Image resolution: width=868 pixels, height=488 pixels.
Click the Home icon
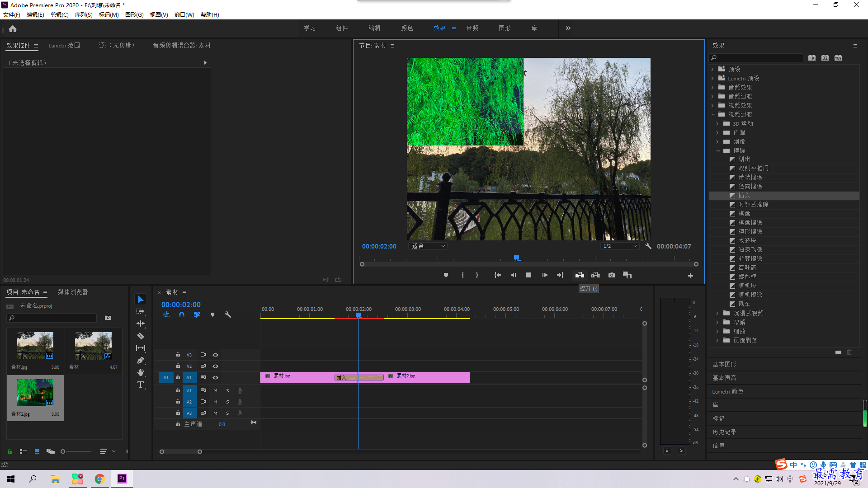click(13, 28)
